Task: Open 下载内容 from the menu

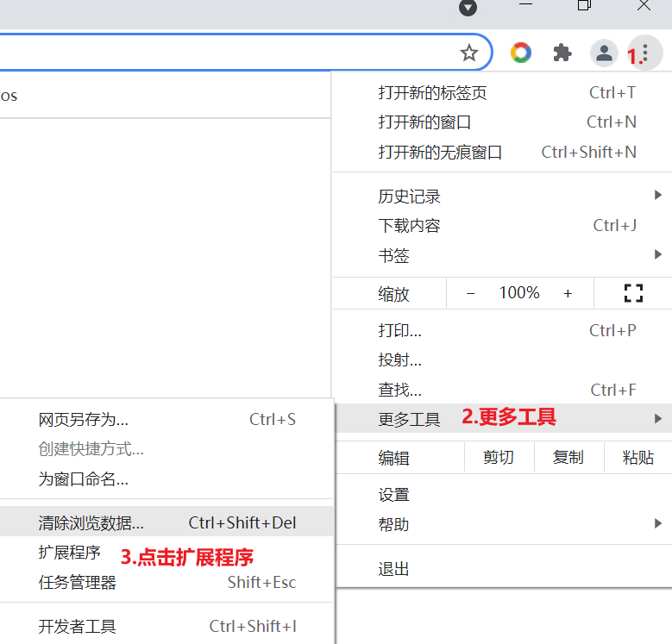Action: 502,226
